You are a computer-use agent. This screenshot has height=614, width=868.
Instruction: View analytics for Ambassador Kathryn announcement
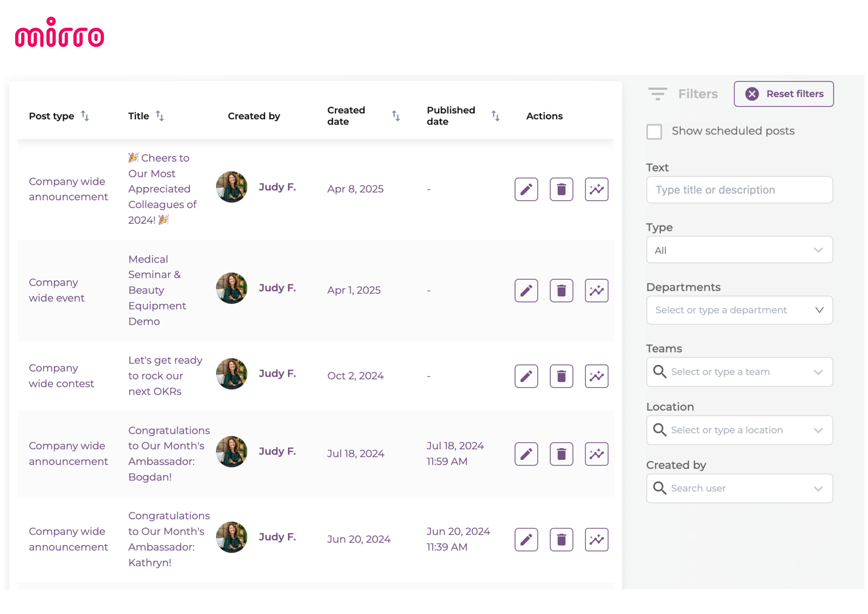coord(596,540)
